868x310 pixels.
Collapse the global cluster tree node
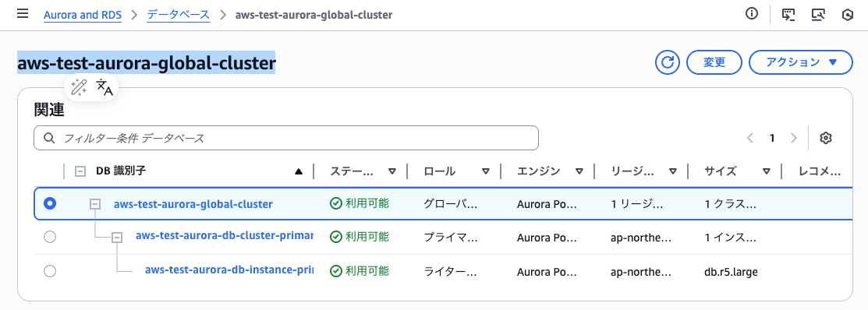[x=95, y=204]
